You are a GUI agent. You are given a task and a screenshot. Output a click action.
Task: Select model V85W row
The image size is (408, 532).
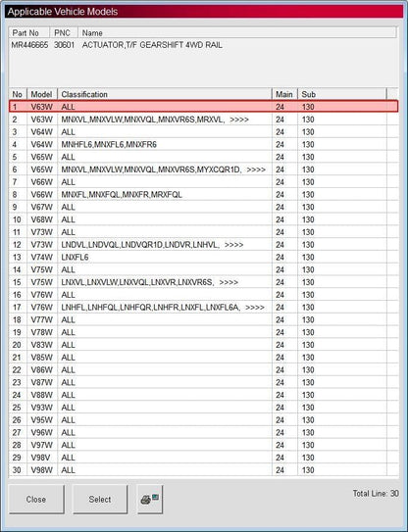203,358
